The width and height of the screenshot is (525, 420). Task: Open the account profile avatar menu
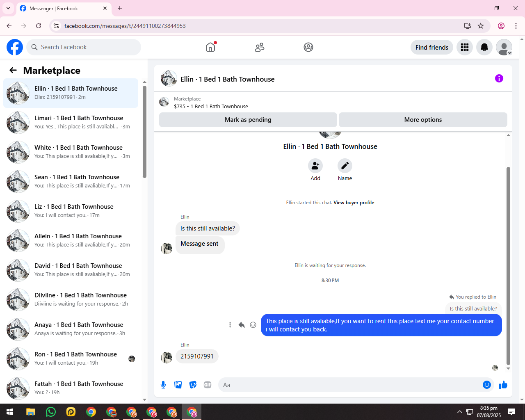click(504, 47)
